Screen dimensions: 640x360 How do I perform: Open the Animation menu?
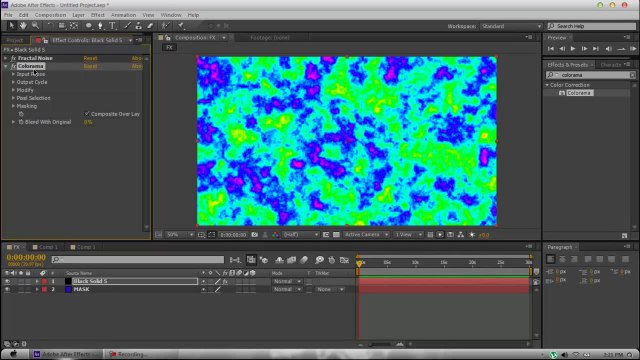(x=123, y=15)
